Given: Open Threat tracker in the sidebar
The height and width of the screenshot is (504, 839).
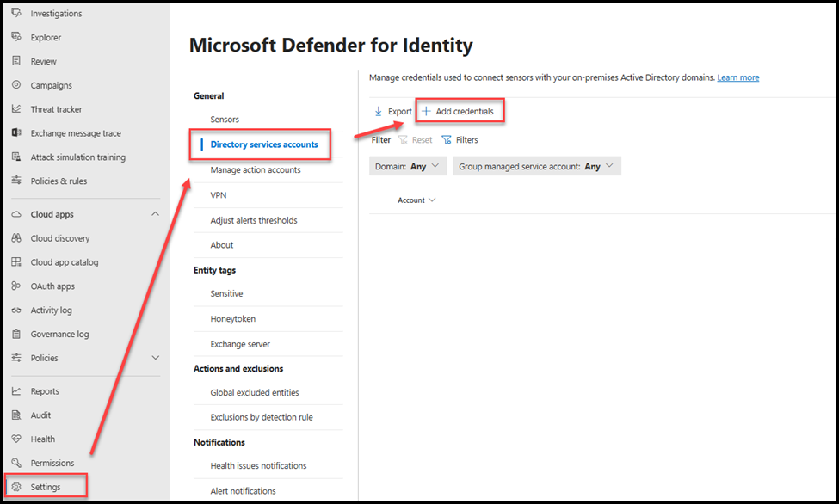Looking at the screenshot, I should (56, 109).
